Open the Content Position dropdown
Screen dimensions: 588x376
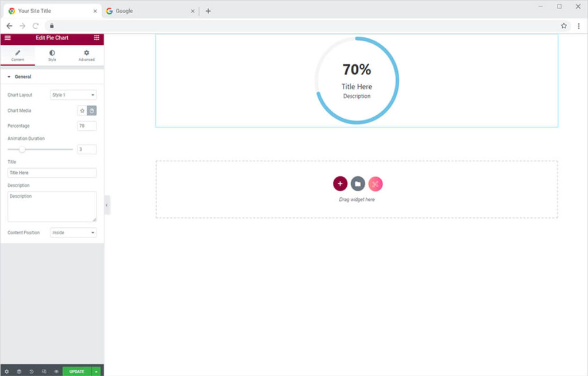click(73, 233)
